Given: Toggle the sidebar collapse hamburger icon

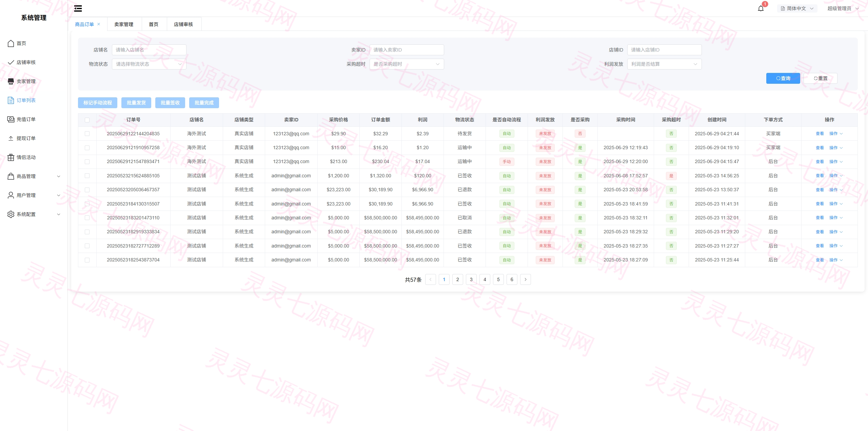Looking at the screenshot, I should coord(78,8).
